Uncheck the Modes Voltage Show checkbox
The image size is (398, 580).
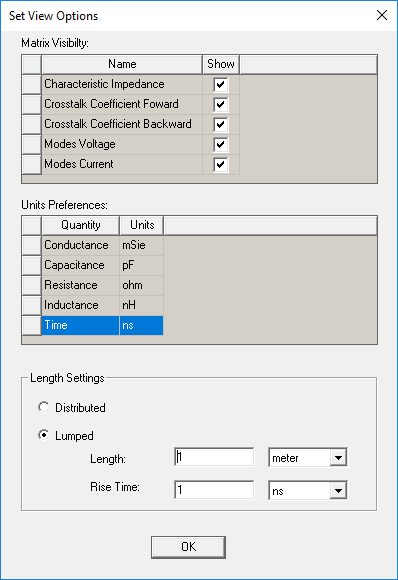coord(221,145)
